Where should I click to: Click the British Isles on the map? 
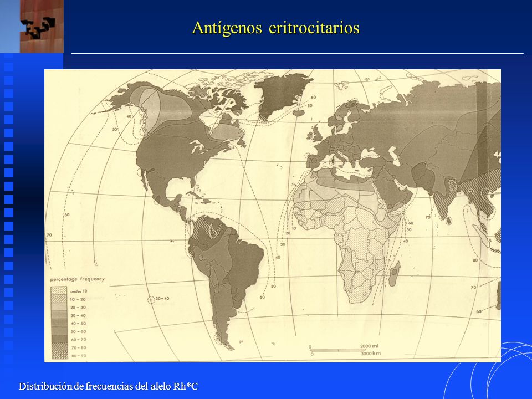316,134
